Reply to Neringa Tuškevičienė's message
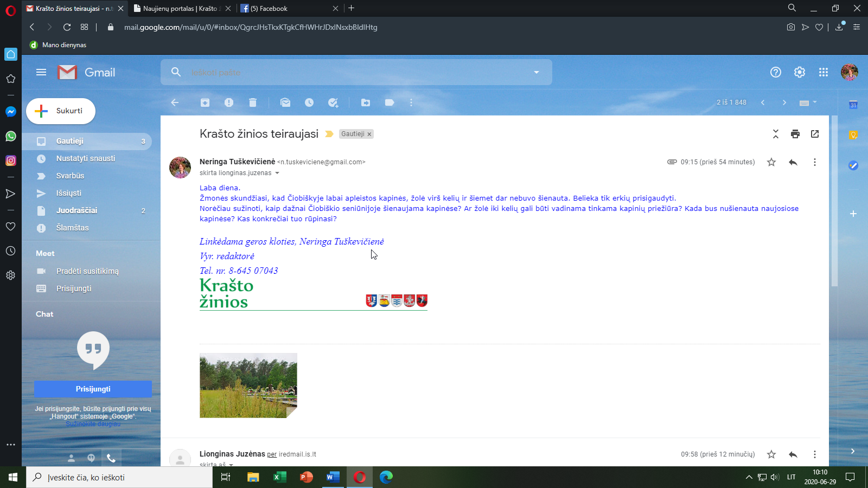The width and height of the screenshot is (868, 488). 793,162
